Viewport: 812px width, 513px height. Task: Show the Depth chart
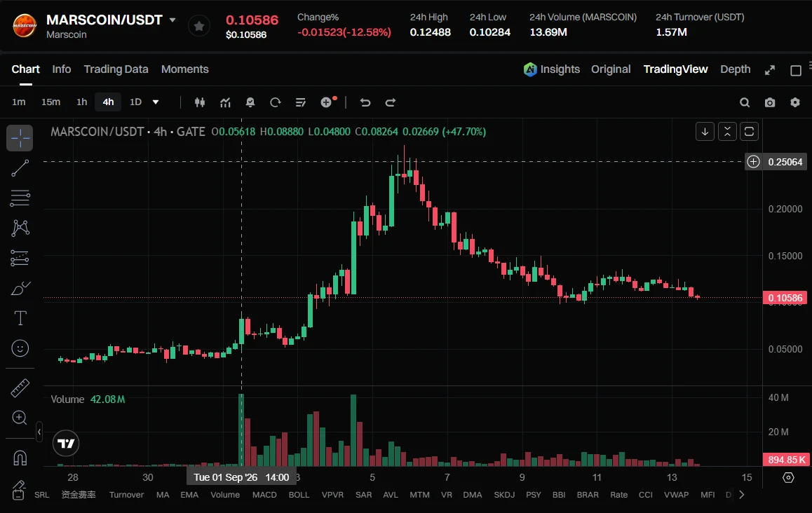pos(736,69)
